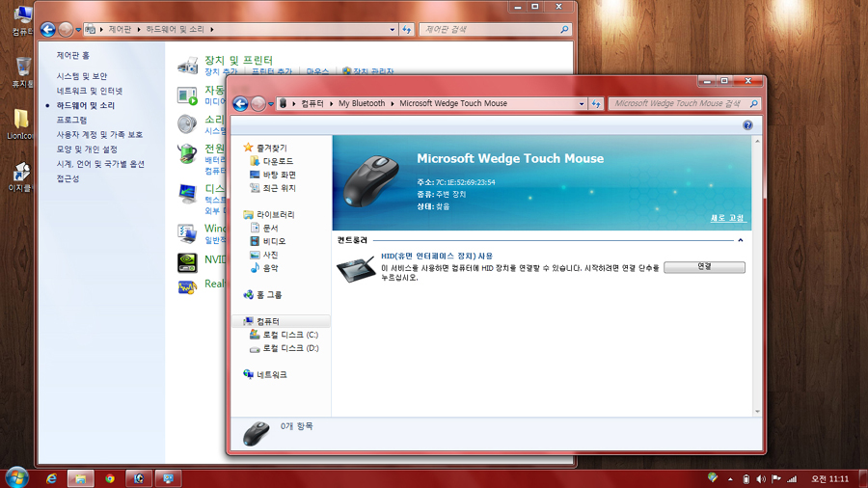
Task: Click My Bluetooth in the address bar
Action: pos(362,103)
